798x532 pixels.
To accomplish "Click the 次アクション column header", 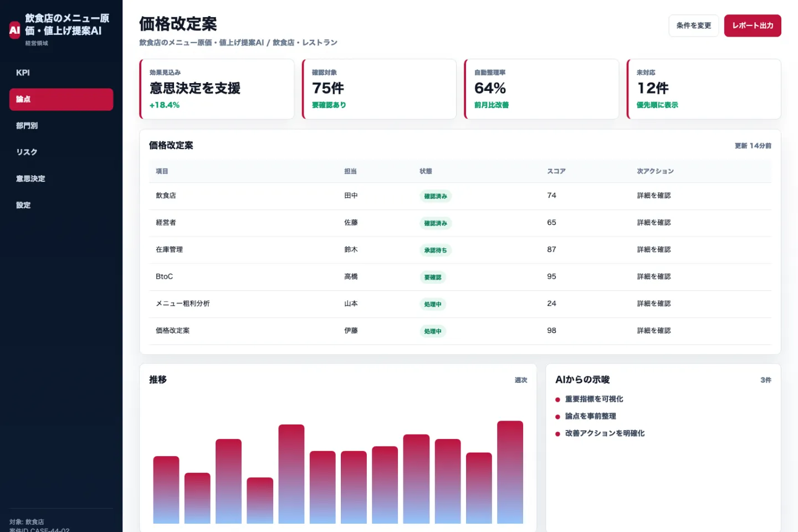I will (x=656, y=171).
